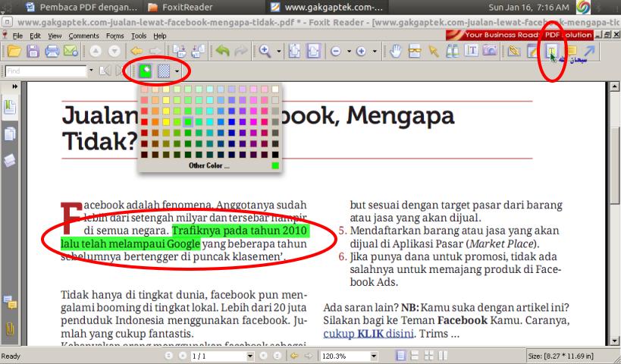This screenshot has width=621, height=364.
Task: Open dropdown next to Zoom Out button
Action: [349, 51]
